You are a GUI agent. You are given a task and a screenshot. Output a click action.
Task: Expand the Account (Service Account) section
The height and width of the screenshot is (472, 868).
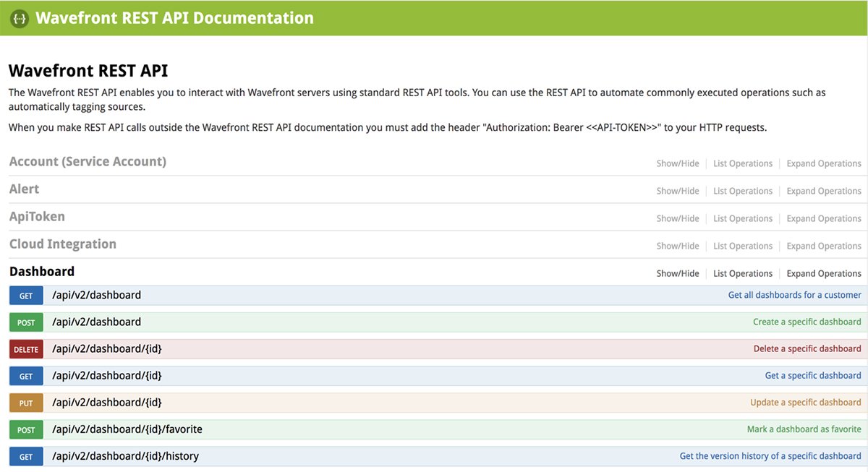click(x=88, y=162)
